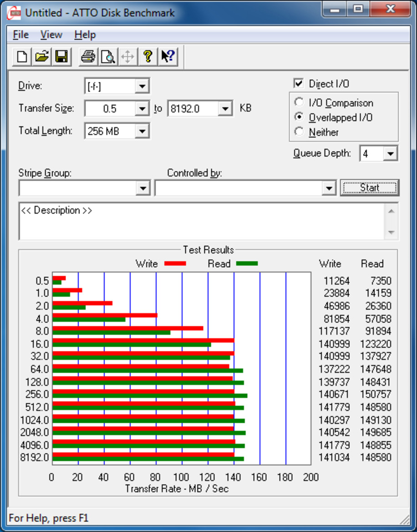Save the benchmark results
The image size is (417, 532).
point(61,56)
